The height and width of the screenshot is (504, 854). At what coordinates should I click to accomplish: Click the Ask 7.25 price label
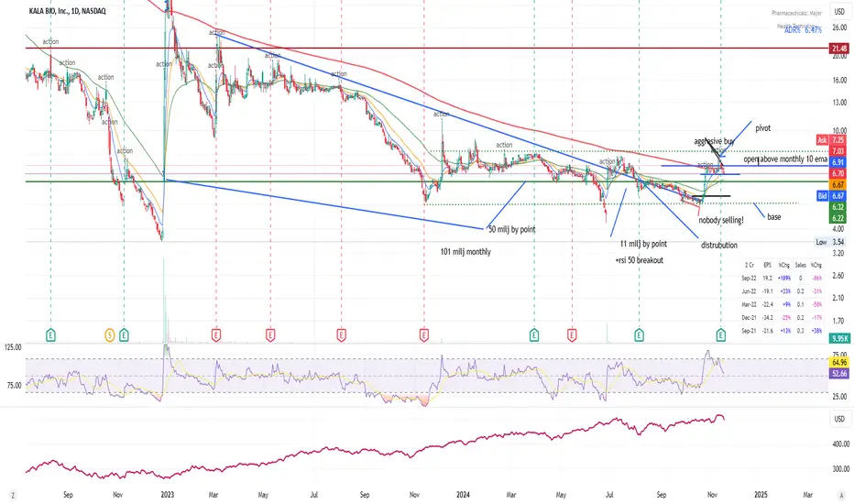831,140
